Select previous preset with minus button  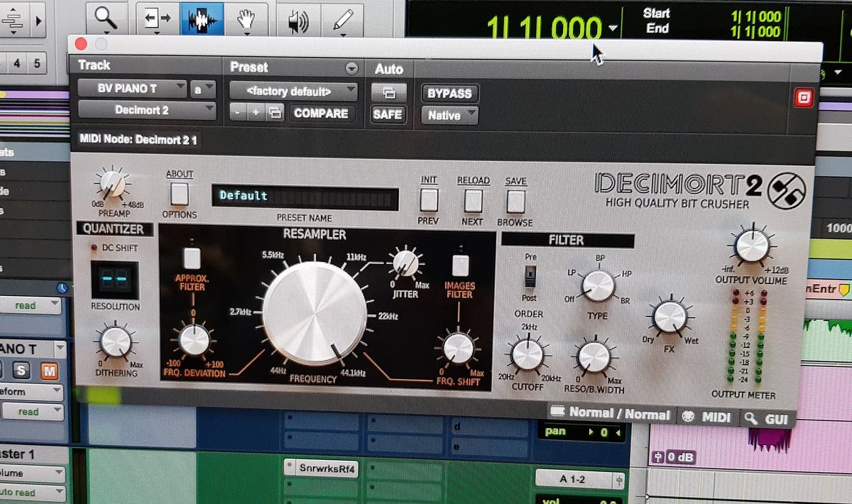tap(237, 113)
